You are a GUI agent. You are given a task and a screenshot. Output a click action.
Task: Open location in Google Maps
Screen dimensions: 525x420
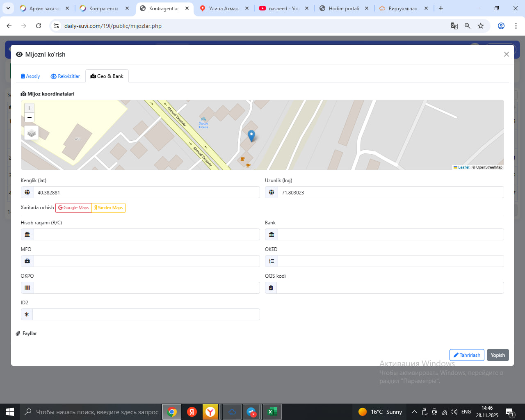click(74, 208)
